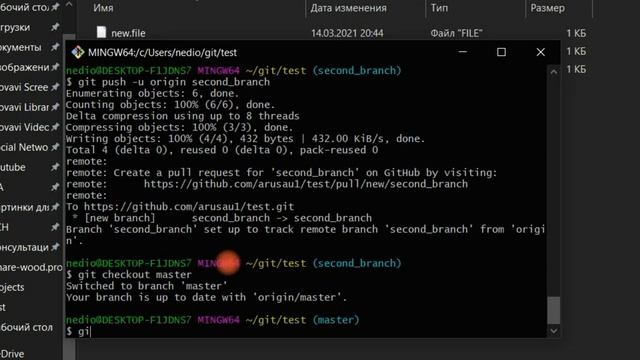This screenshot has width=640, height=360.
Task: Open the Social Netwo sidebar folder
Action: (x=24, y=147)
